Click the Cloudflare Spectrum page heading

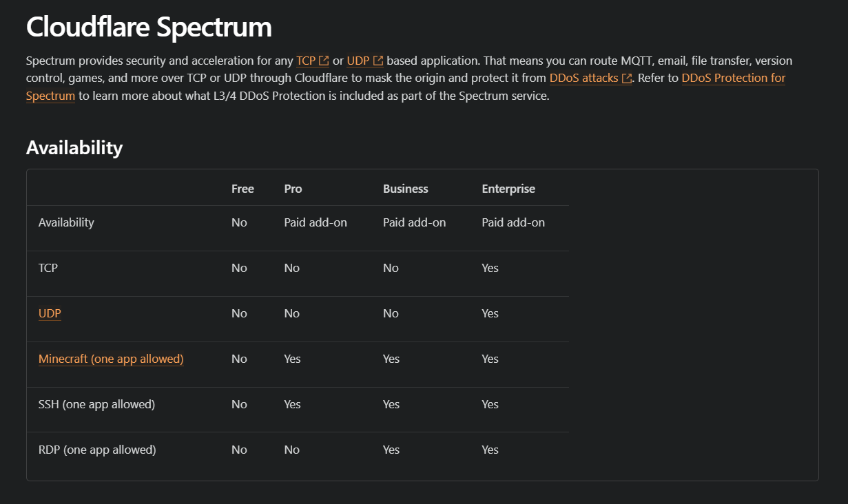tap(149, 28)
